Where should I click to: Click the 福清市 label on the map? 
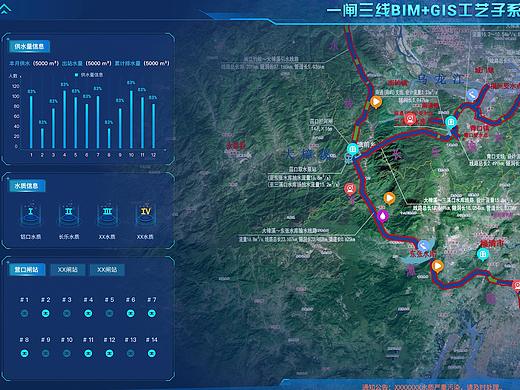coord(492,243)
